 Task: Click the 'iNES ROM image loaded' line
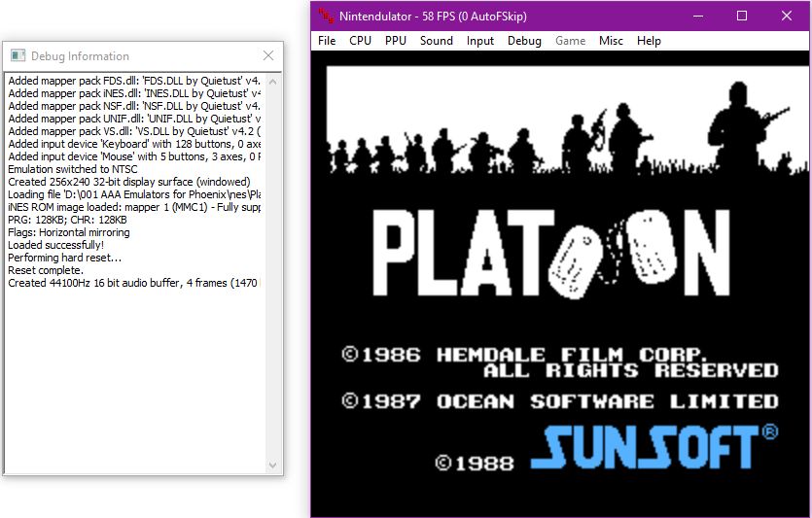134,207
